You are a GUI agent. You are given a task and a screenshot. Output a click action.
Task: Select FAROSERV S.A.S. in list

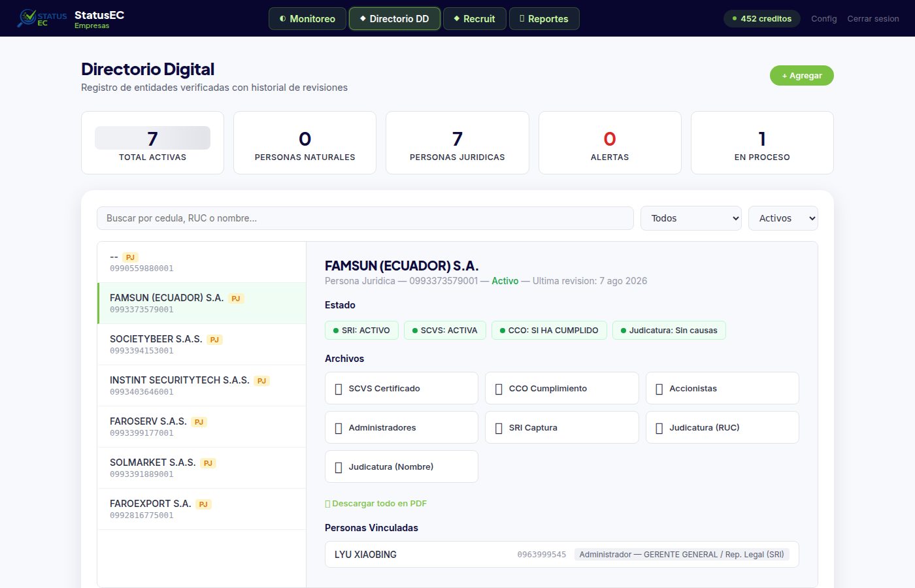tap(201, 427)
